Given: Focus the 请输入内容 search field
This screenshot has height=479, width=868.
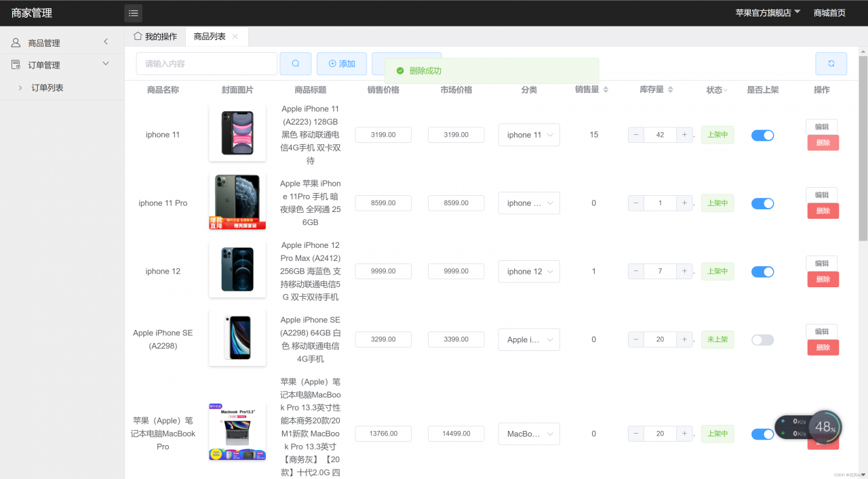Looking at the screenshot, I should (x=207, y=64).
